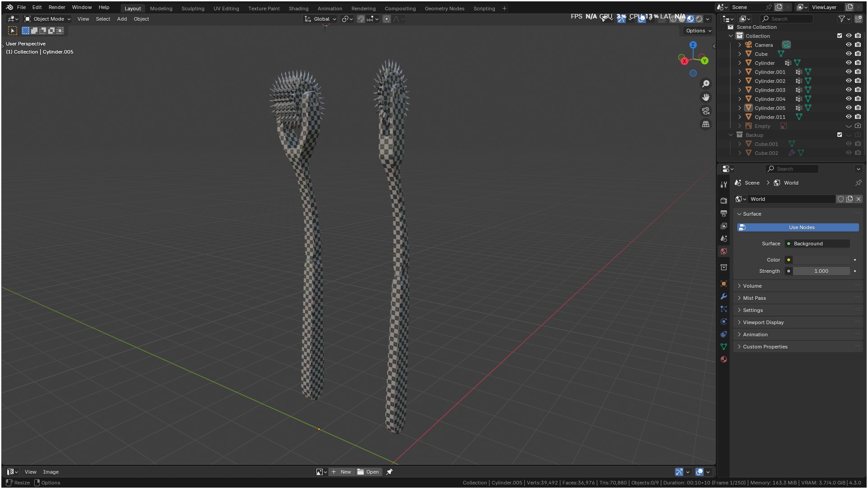Viewport: 868px width, 489px height.
Task: Click the Open image button
Action: coord(368,472)
